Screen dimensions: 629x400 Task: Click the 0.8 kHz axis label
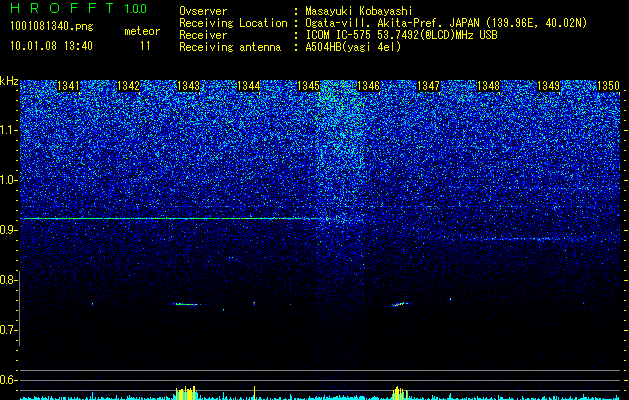pyautogui.click(x=8, y=280)
